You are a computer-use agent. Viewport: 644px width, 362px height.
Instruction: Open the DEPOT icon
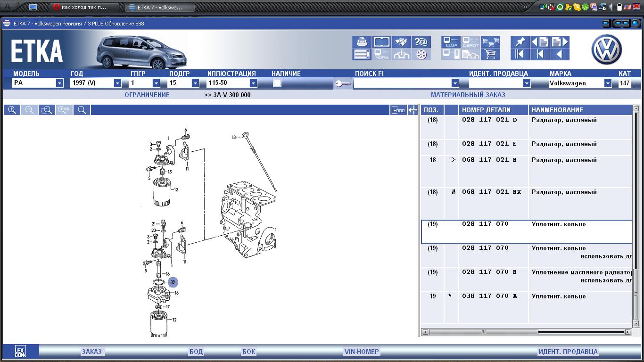point(471,42)
